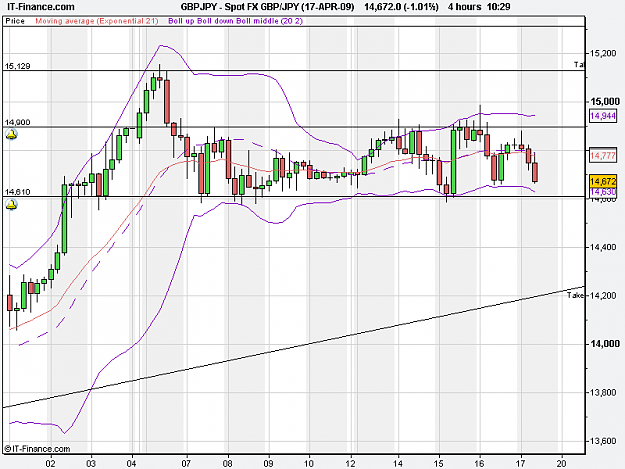Click the 13,600 price axis label
This screenshot has width=625, height=469.
[603, 441]
